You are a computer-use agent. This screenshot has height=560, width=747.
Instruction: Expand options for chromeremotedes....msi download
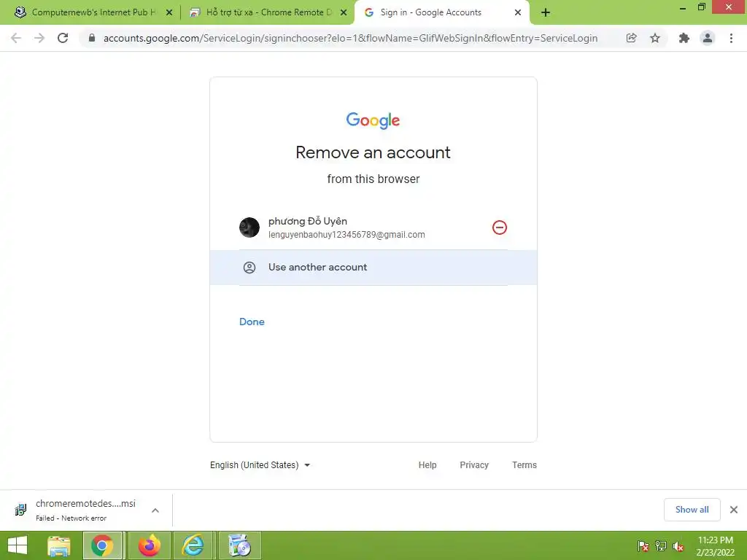155,510
